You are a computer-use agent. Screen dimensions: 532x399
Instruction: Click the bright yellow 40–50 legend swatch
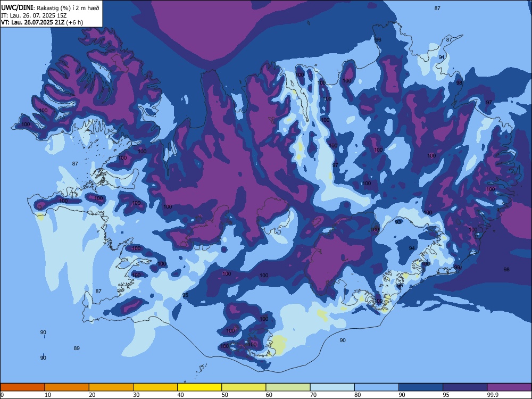(199, 387)
